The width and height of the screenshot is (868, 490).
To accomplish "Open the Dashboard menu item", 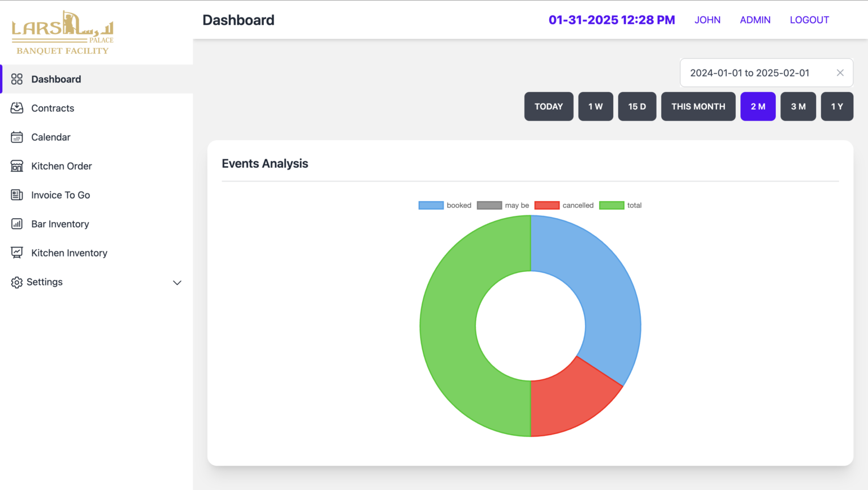I will (x=97, y=79).
